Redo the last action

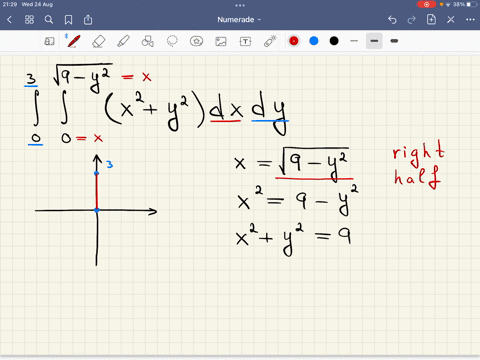[x=412, y=20]
